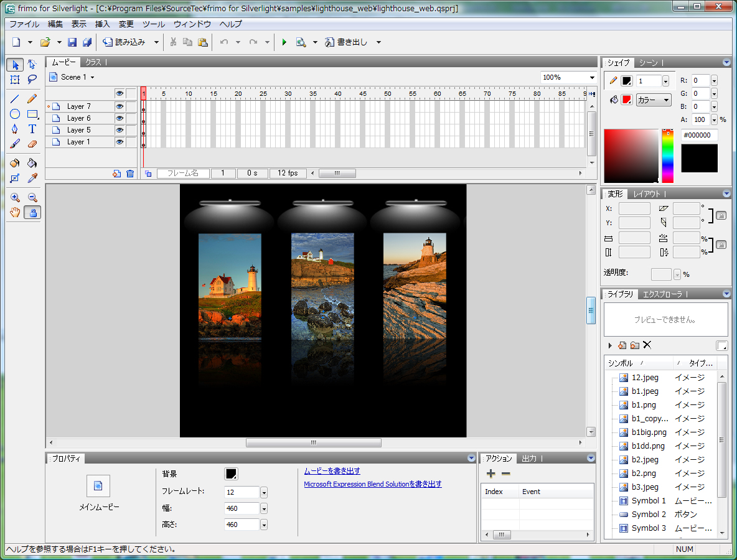Choose the ellipse tool
This screenshot has height=560, width=737.
(15, 114)
